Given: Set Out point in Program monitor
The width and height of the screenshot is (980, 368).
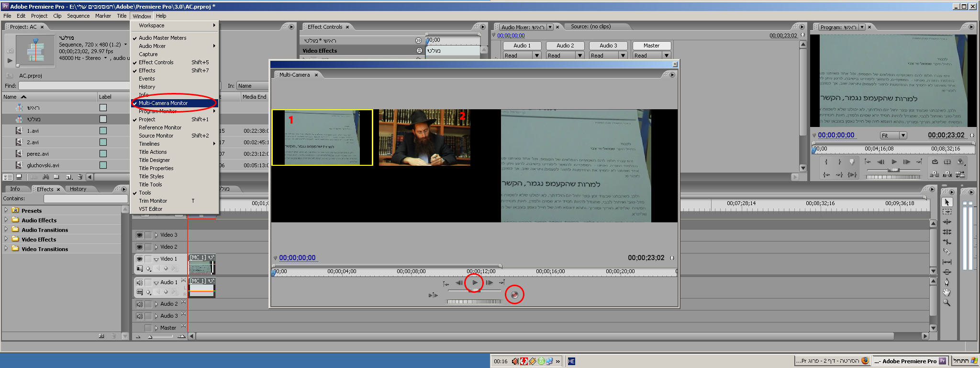Looking at the screenshot, I should point(839,162).
